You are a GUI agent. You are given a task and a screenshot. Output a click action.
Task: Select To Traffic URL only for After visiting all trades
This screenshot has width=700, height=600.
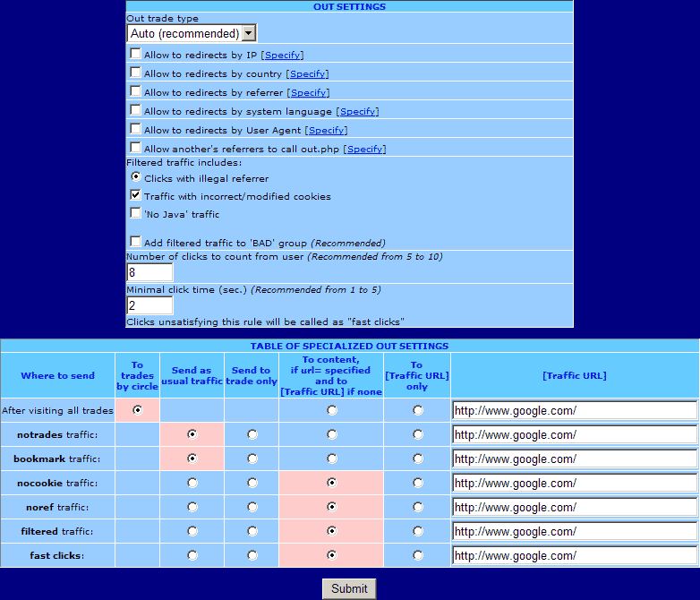click(x=418, y=410)
